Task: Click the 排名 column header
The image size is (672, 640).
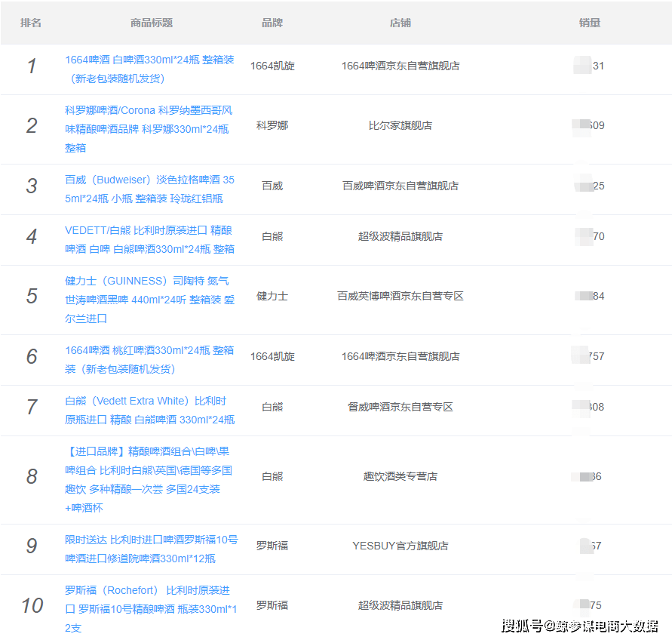Action: coord(31,23)
